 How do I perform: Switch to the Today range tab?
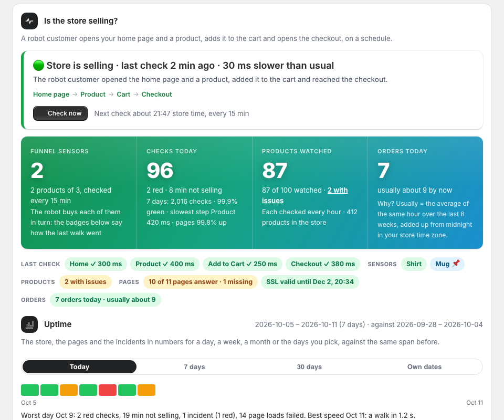79,366
